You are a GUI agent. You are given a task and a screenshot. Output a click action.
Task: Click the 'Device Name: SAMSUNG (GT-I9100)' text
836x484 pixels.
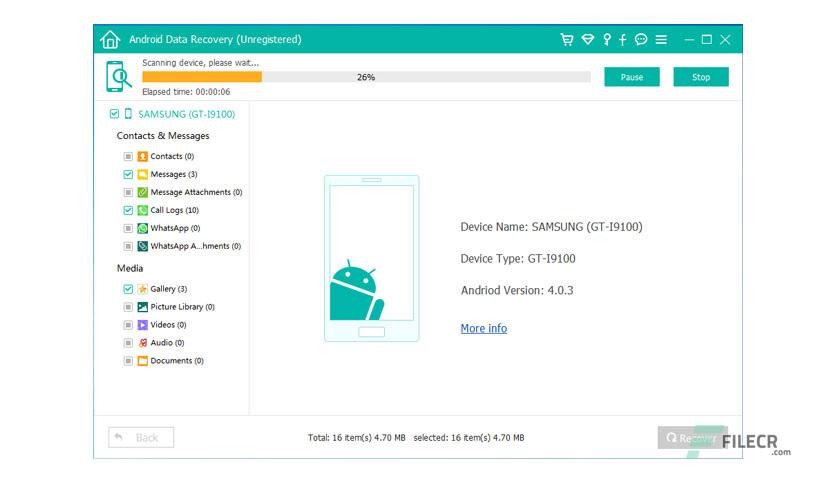551,227
